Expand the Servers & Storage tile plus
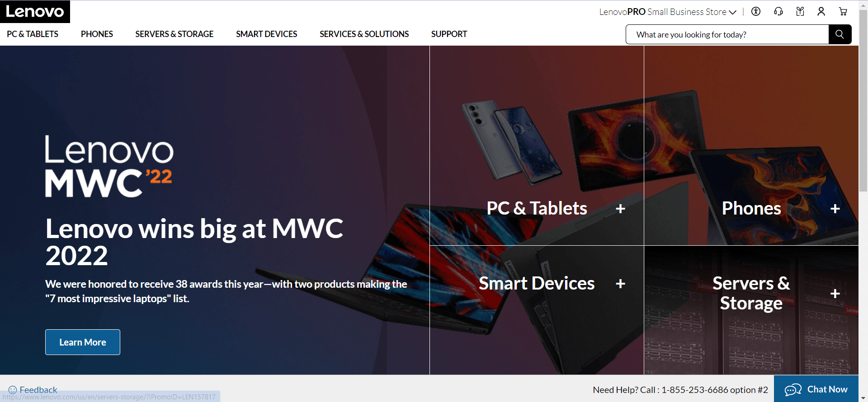The width and height of the screenshot is (868, 402). click(x=835, y=294)
